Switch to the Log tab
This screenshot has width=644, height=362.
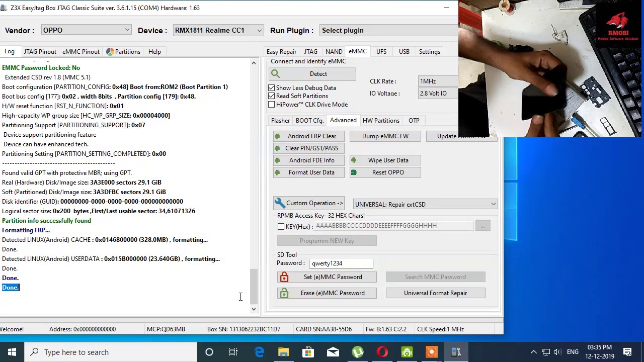pos(10,51)
